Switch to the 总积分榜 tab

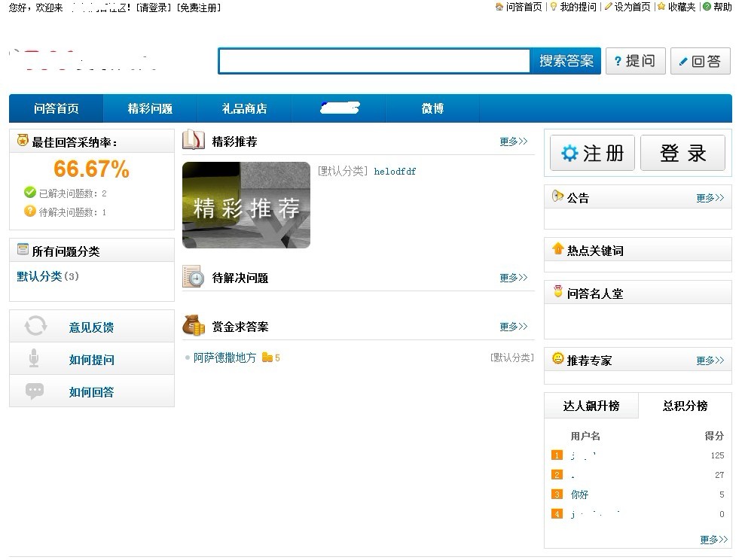685,406
